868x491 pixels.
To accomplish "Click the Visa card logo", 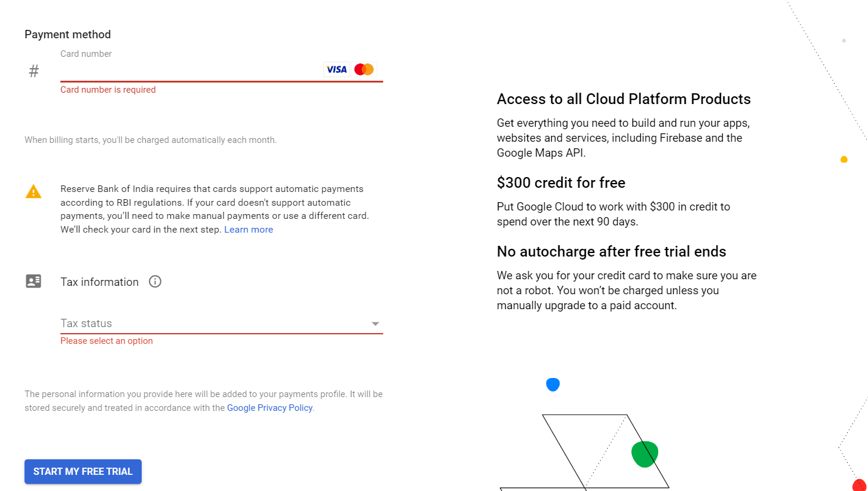I will point(336,69).
